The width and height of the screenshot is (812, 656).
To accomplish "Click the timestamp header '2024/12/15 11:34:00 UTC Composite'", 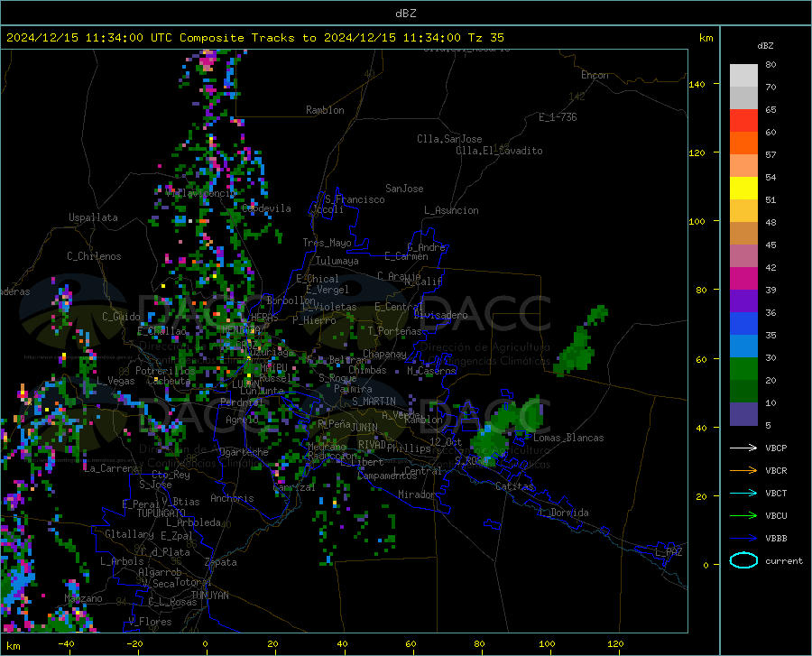I will click(125, 38).
